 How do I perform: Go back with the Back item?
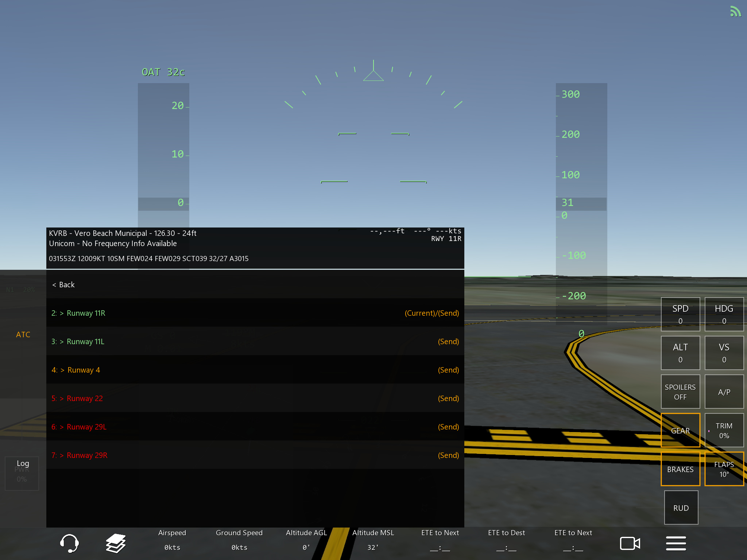[x=63, y=285]
